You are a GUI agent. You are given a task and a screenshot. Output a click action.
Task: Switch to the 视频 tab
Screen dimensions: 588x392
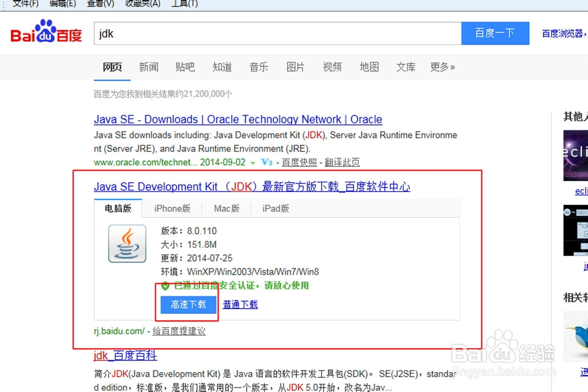click(332, 67)
